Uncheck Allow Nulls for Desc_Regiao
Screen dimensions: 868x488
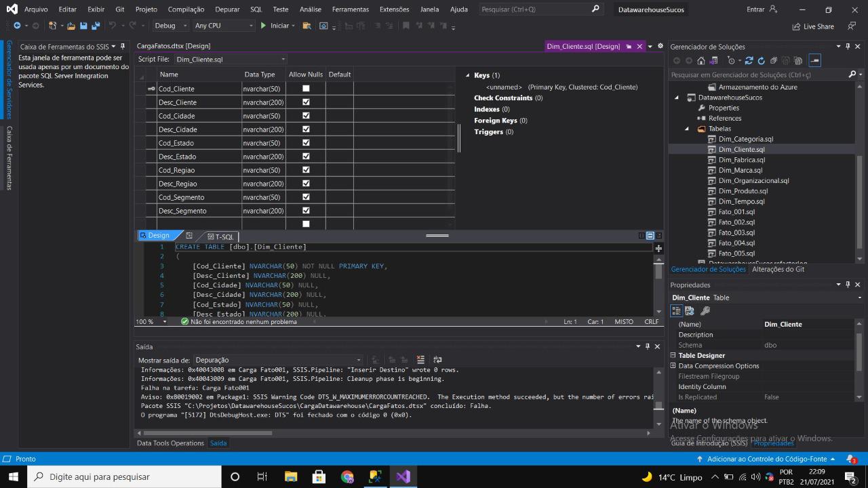click(306, 183)
